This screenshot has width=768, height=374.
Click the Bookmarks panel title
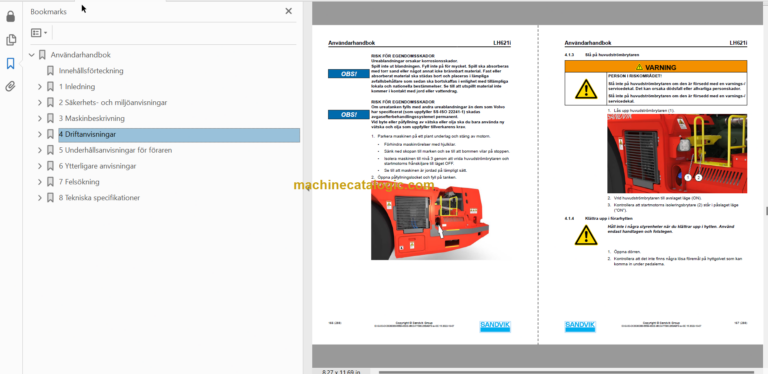coord(48,11)
